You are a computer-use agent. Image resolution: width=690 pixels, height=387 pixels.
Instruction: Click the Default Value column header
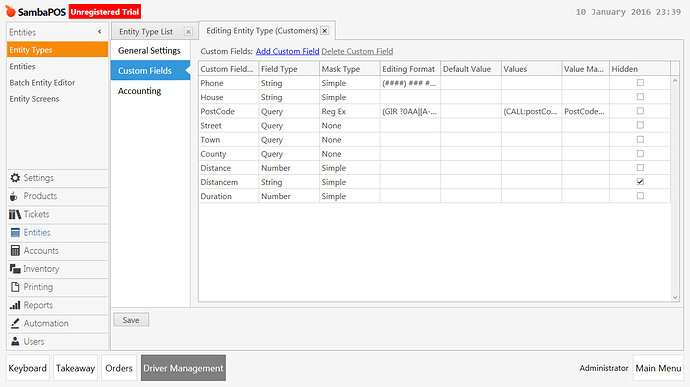[x=471, y=69]
